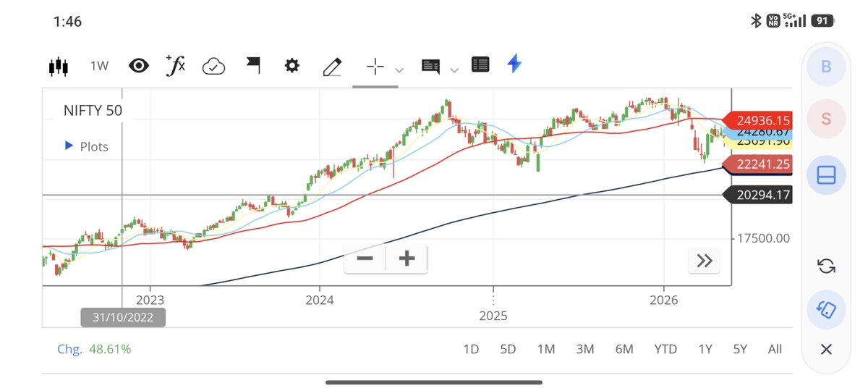Close the chart with X icon
868x391 pixels.
coord(826,350)
